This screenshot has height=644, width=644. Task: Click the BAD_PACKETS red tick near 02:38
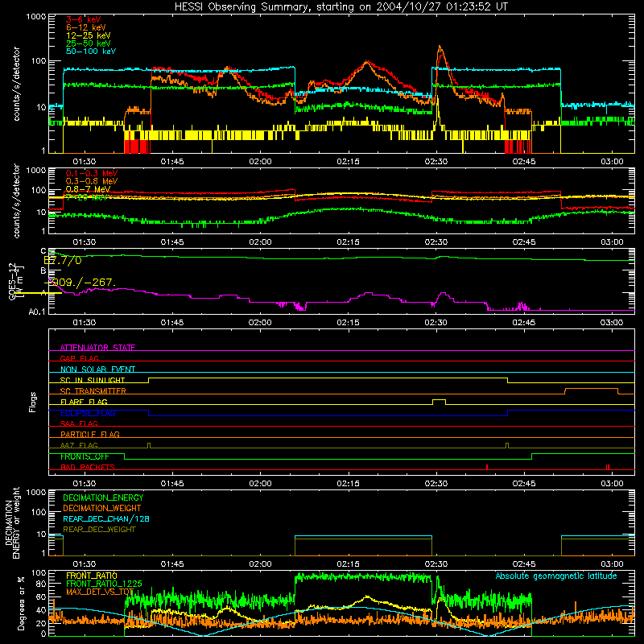click(487, 467)
